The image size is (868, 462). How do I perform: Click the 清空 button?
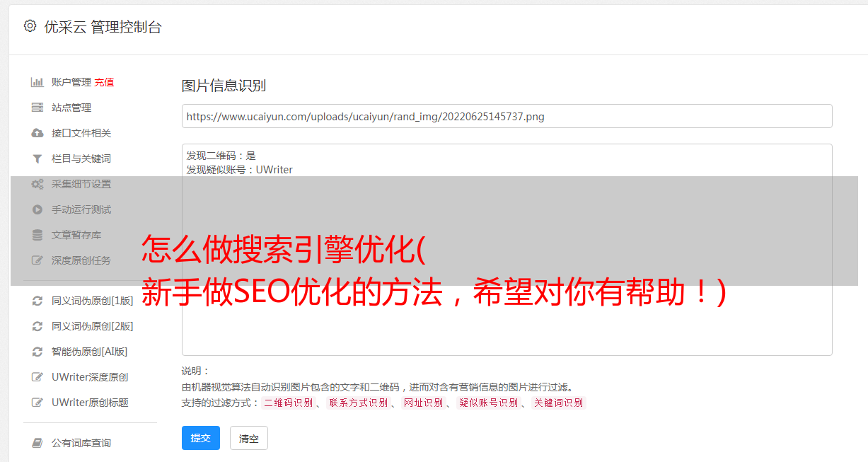tap(249, 438)
